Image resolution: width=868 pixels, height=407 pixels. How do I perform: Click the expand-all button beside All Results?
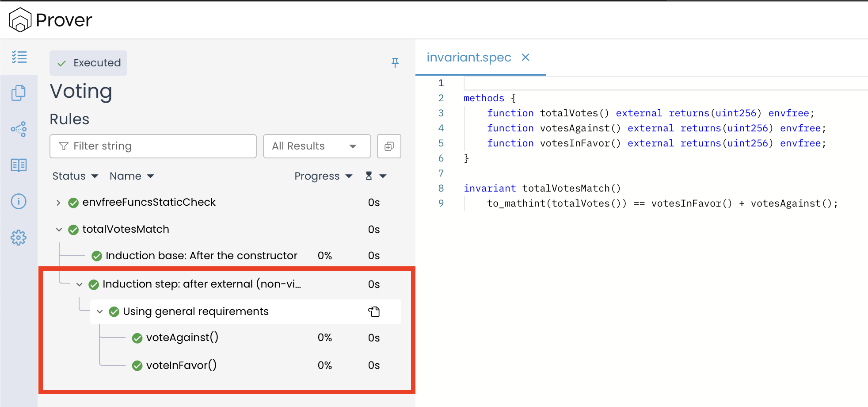tap(389, 146)
